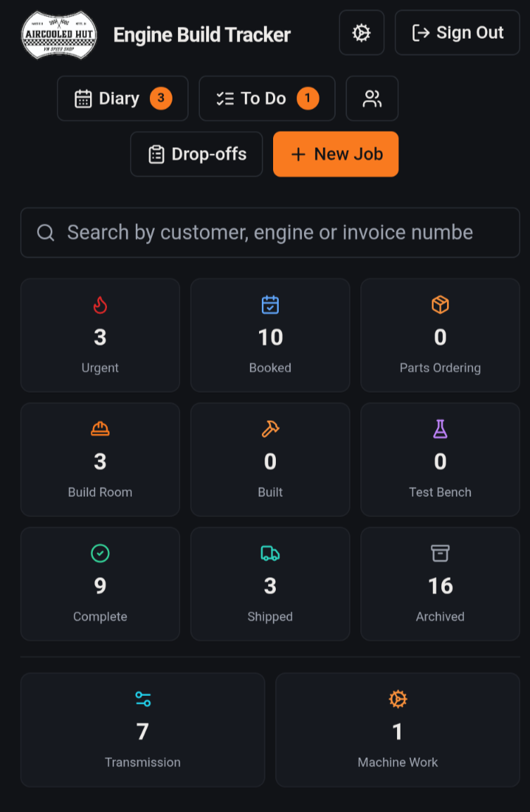
Task: Click the Complete count 9
Action: (100, 586)
